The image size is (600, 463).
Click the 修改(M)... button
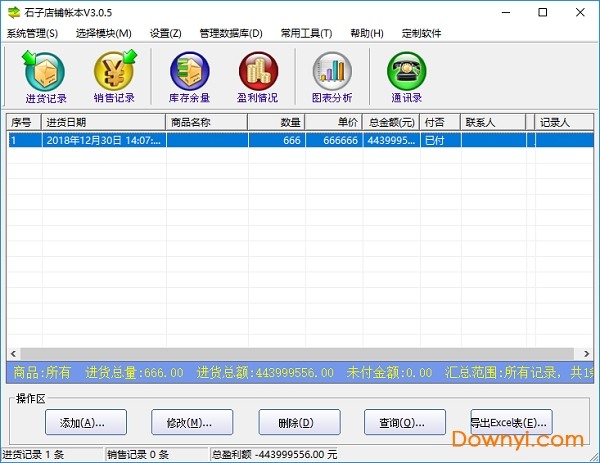coord(192,422)
